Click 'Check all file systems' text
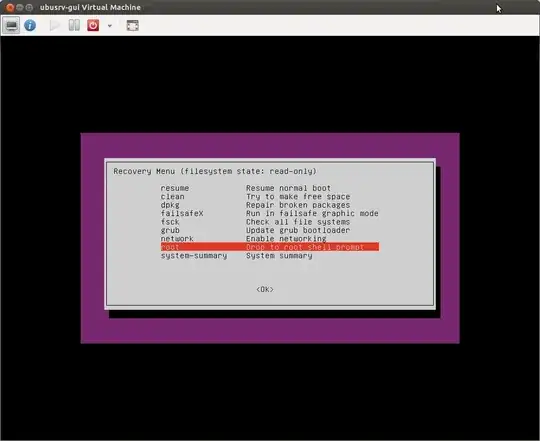540x441 pixels. click(x=298, y=222)
